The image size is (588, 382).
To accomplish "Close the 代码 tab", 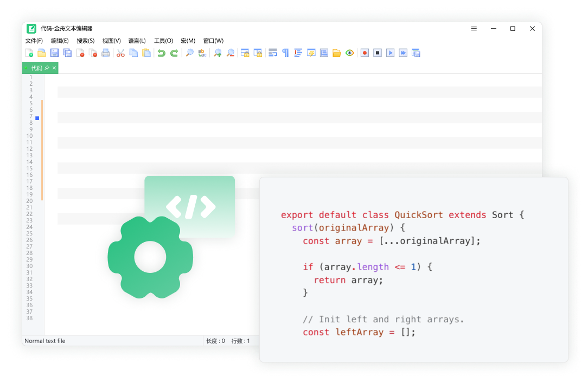I will [x=54, y=68].
